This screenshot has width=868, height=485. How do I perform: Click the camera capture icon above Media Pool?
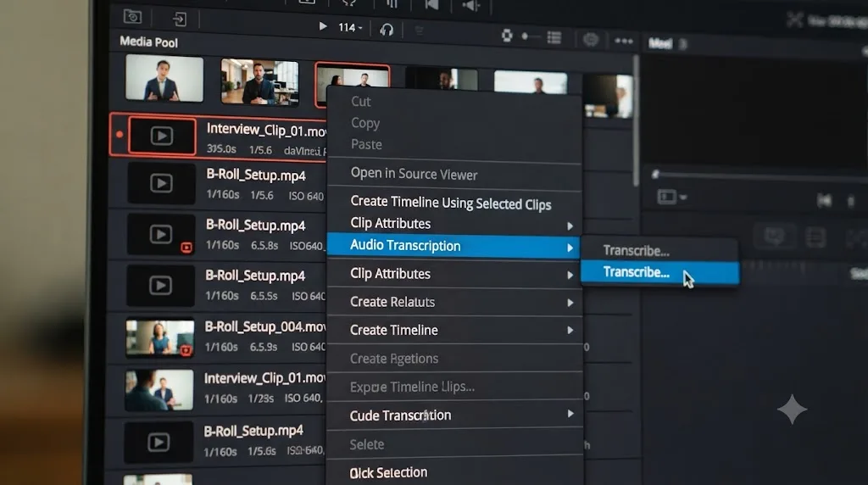pos(132,17)
